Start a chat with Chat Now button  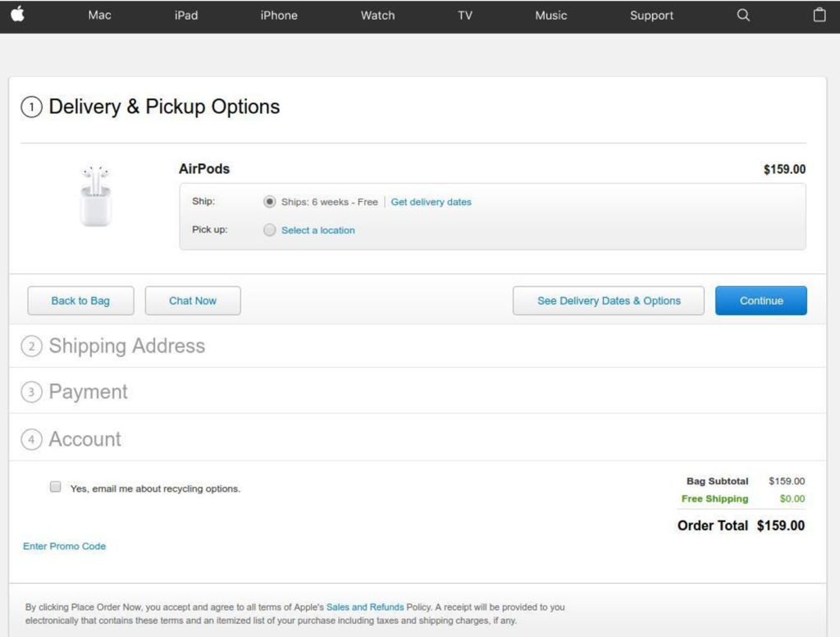click(193, 300)
